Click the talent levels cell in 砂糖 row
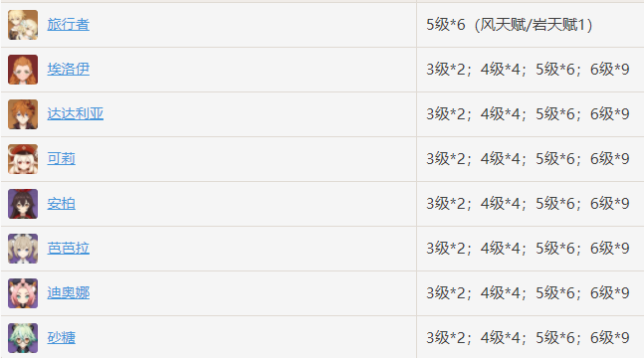The image size is (644, 358). [x=528, y=337]
